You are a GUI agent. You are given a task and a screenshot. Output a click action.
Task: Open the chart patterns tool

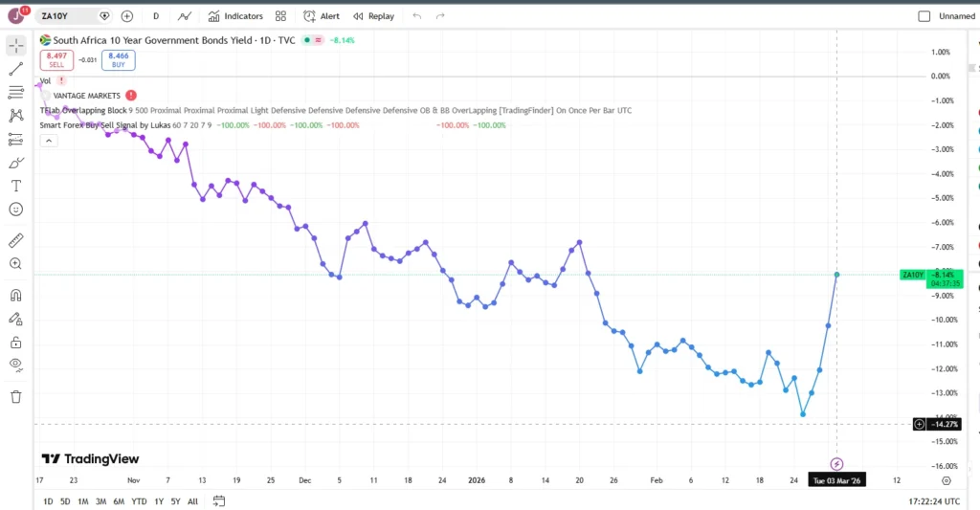point(16,116)
